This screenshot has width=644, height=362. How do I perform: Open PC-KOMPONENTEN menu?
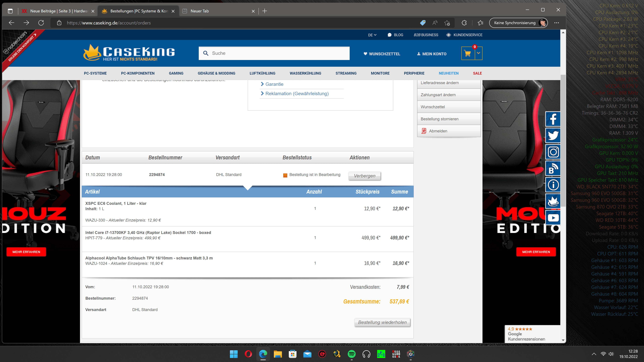138,73
